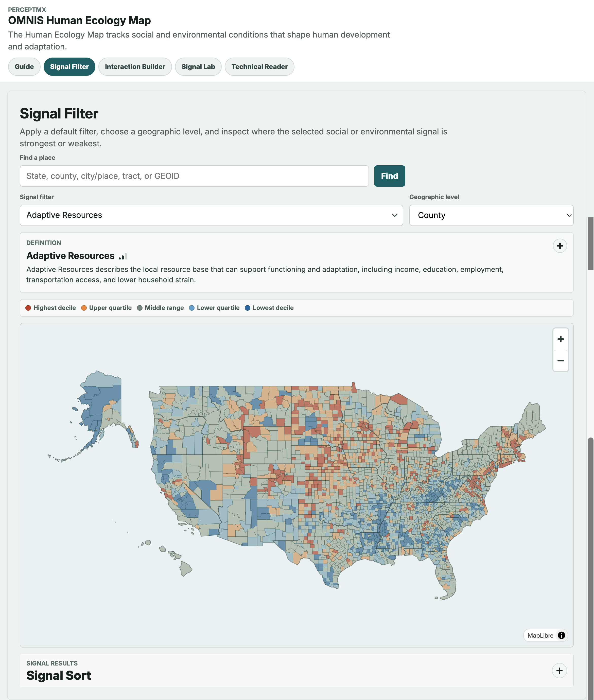Click the 'Adaptive Resources' definition heading
Image resolution: width=594 pixels, height=700 pixels.
tap(70, 256)
